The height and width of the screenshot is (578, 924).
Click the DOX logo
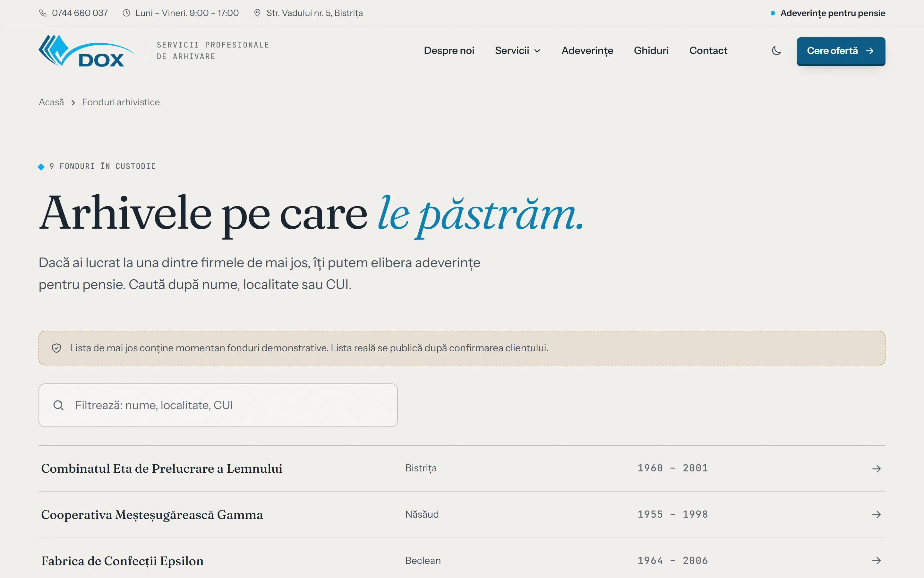pyautogui.click(x=86, y=51)
